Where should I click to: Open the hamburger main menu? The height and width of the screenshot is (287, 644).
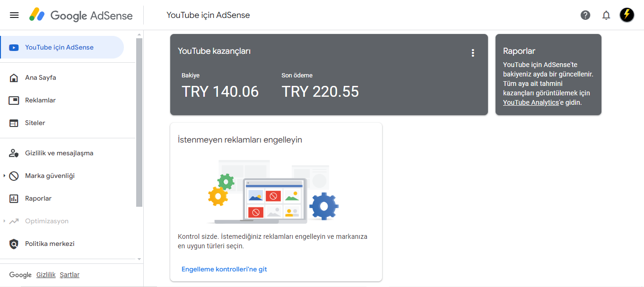tap(14, 15)
